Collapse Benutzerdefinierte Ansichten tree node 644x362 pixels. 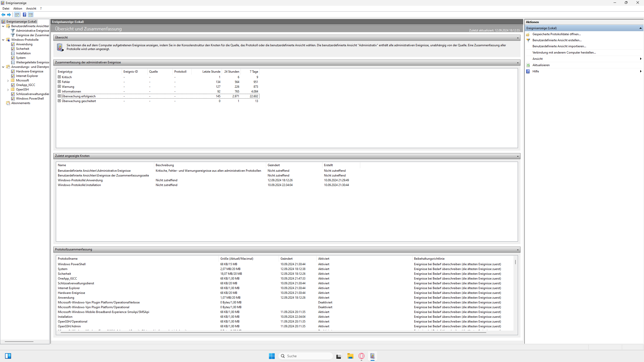click(x=3, y=26)
